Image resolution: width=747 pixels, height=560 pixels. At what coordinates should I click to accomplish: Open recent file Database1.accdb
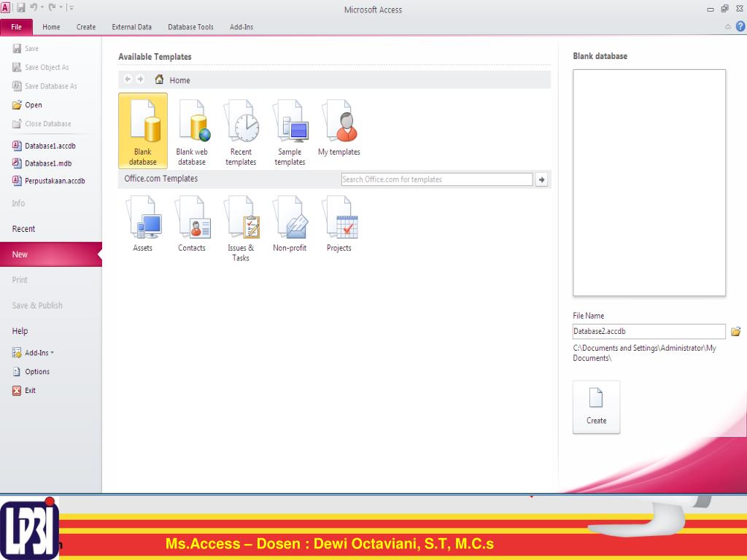(44, 146)
